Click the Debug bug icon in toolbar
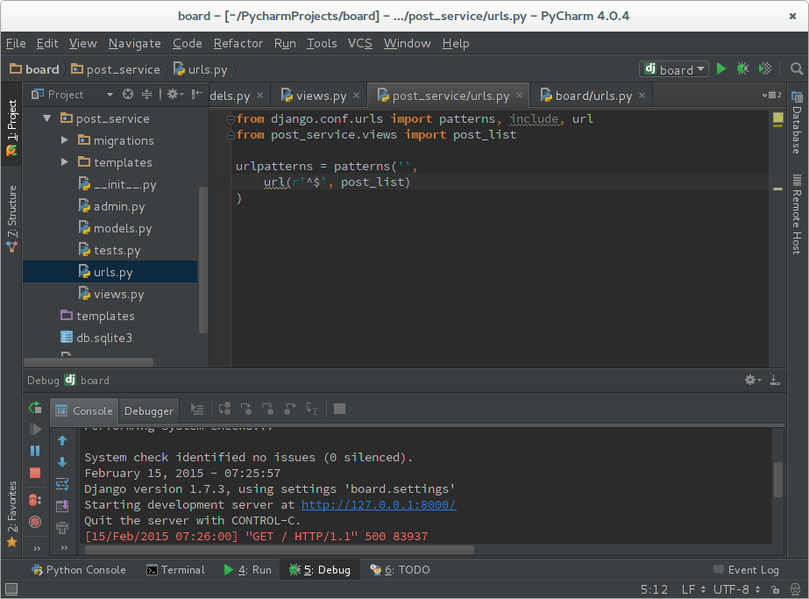Viewport: 809px width, 599px height. [742, 69]
